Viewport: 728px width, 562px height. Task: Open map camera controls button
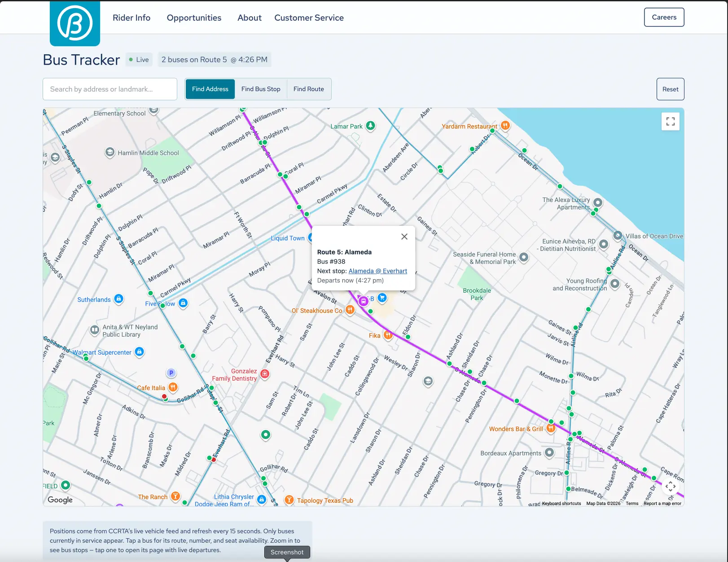click(x=671, y=487)
